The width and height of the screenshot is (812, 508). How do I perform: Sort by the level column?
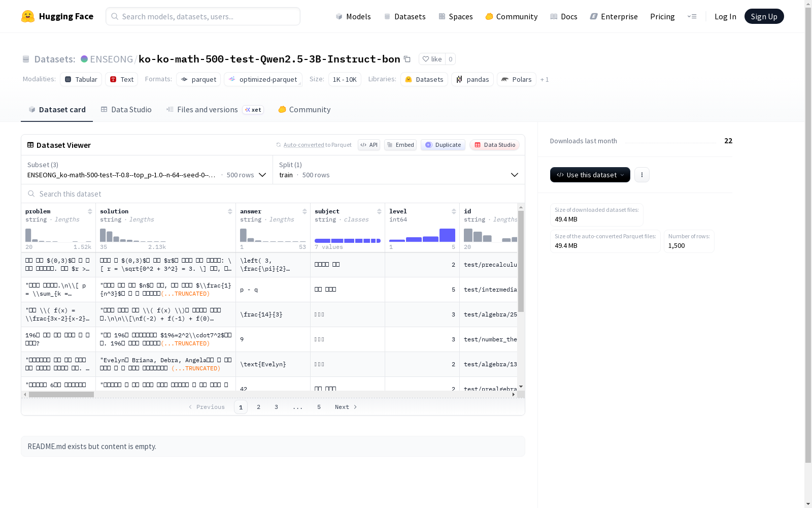click(x=454, y=211)
